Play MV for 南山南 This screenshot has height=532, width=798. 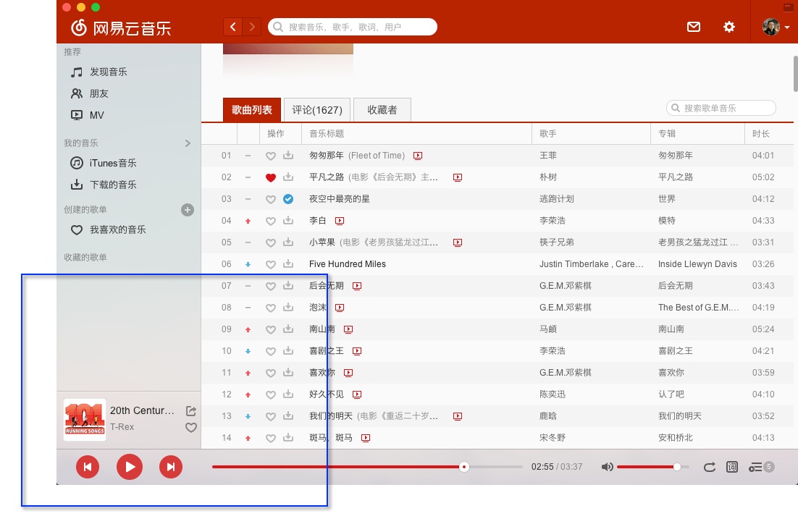point(348,329)
